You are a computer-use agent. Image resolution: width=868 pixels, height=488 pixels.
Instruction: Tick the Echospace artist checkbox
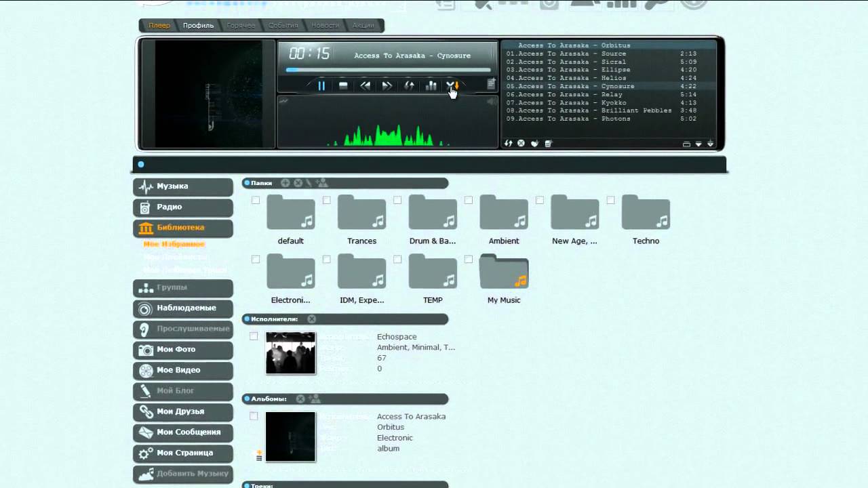[254, 336]
